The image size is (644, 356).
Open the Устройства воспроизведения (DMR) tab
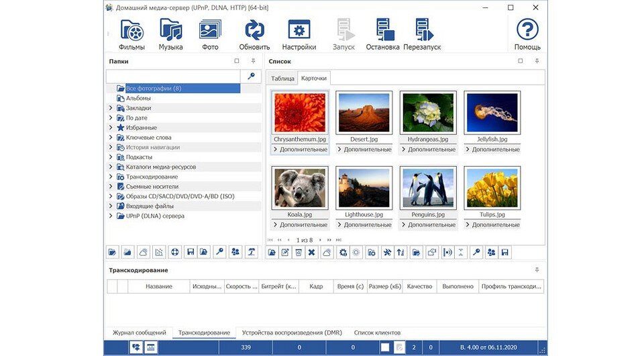pos(292,332)
